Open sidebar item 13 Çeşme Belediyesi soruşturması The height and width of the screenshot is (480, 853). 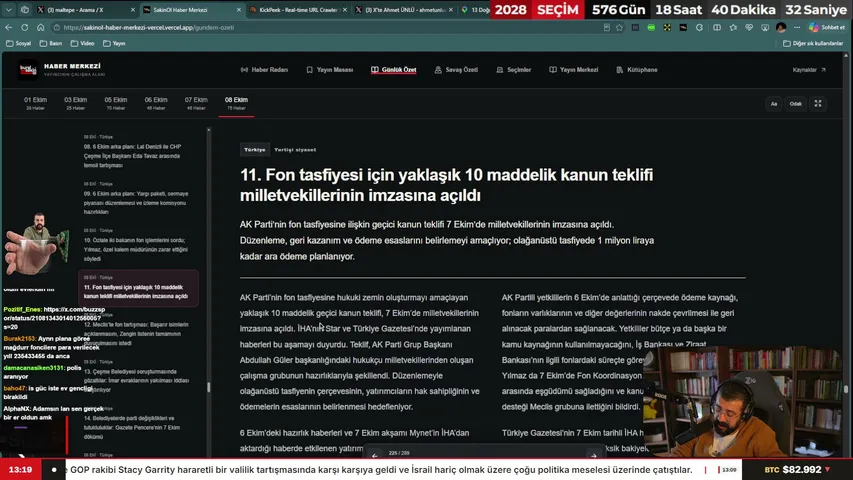tap(136, 377)
